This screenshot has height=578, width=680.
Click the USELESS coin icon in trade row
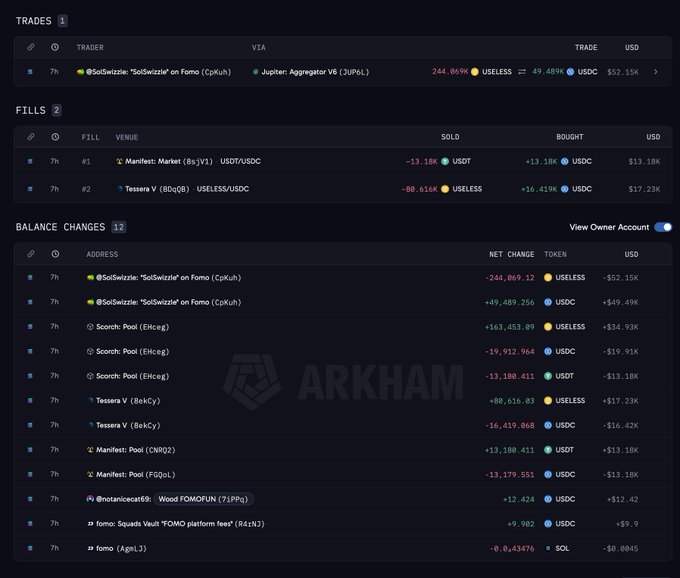(x=475, y=72)
